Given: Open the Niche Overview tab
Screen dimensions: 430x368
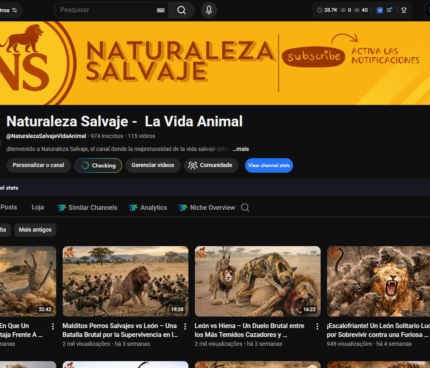Looking at the screenshot, I should tap(207, 208).
